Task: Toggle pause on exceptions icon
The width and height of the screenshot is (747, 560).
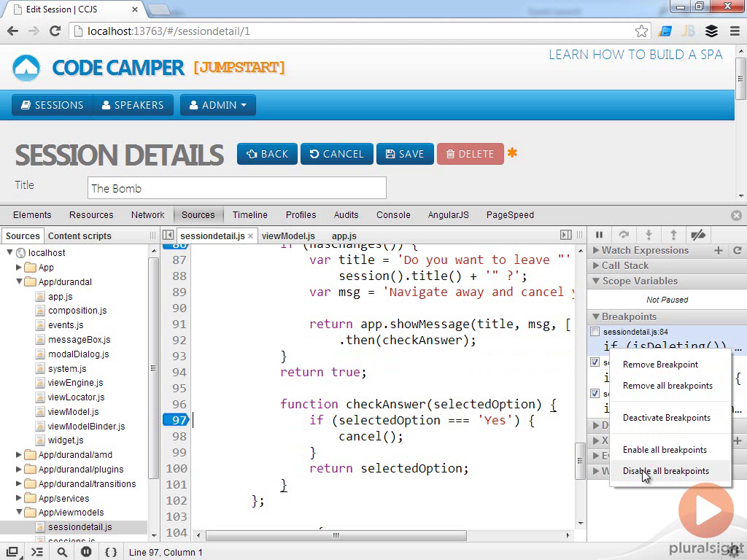Action: (86, 553)
